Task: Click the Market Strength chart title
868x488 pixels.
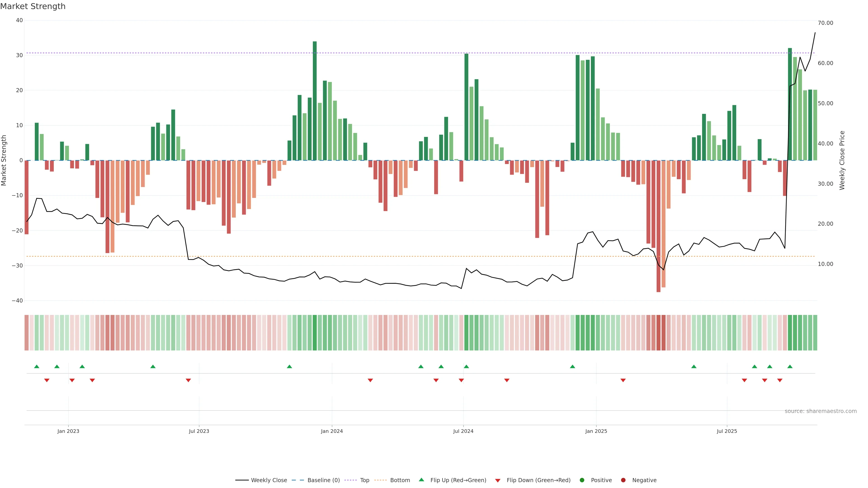Action: tap(33, 6)
